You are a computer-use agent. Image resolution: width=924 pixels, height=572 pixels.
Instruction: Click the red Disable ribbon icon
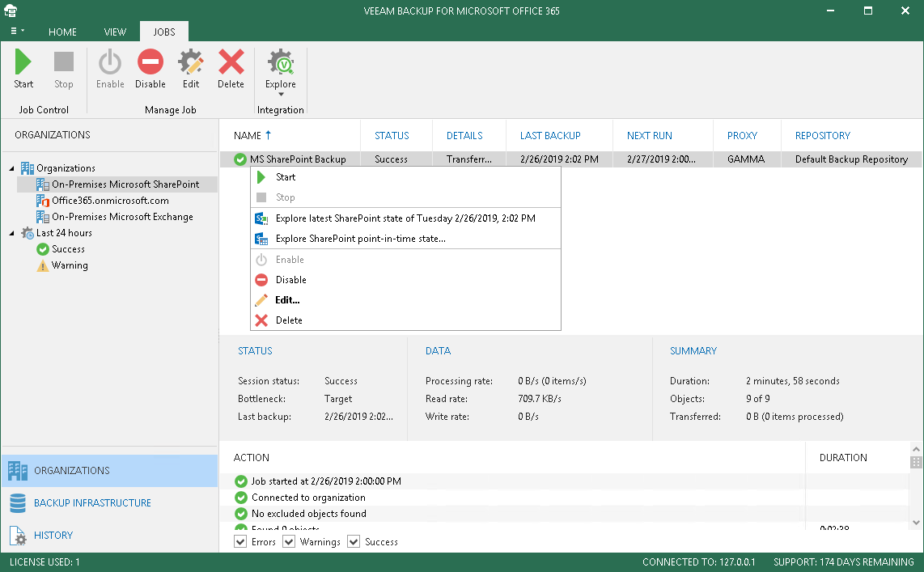tap(150, 61)
